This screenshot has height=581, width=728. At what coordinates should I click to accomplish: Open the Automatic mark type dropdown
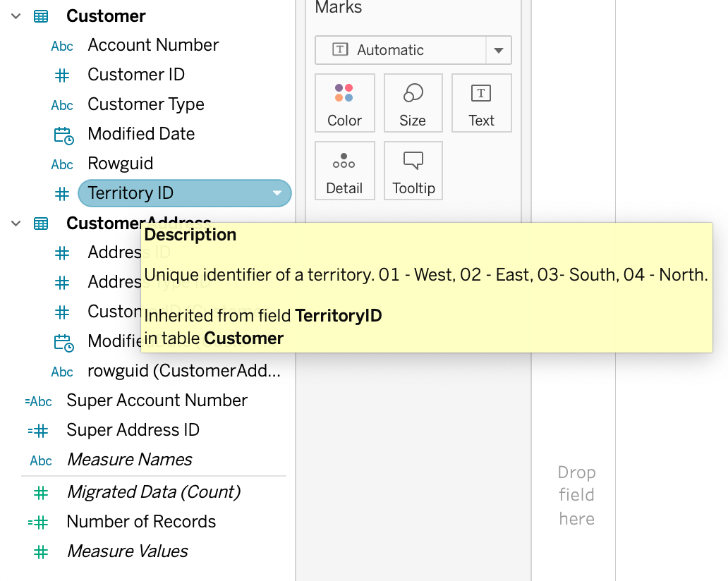pos(498,51)
